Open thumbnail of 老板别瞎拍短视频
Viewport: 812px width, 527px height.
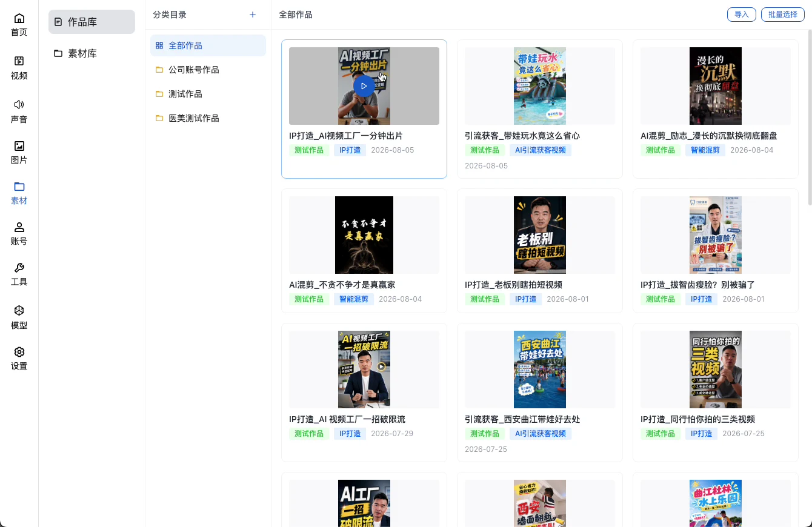(x=540, y=235)
